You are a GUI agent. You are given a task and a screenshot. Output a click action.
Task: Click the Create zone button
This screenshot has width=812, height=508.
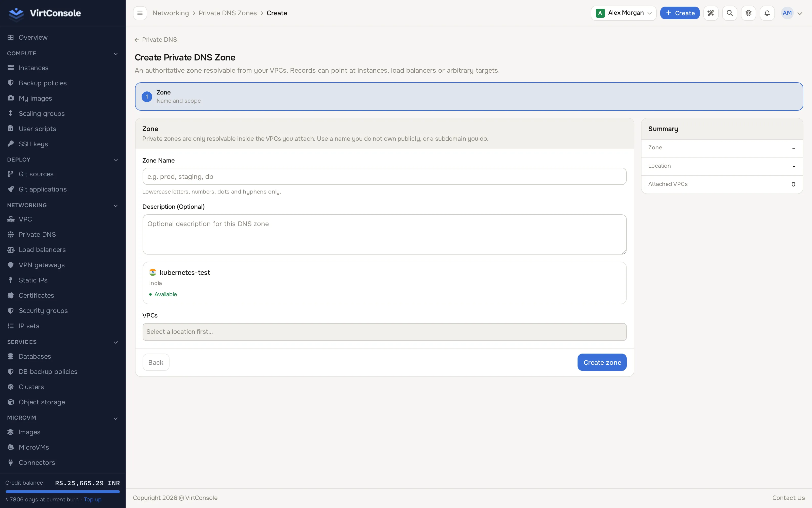point(602,362)
